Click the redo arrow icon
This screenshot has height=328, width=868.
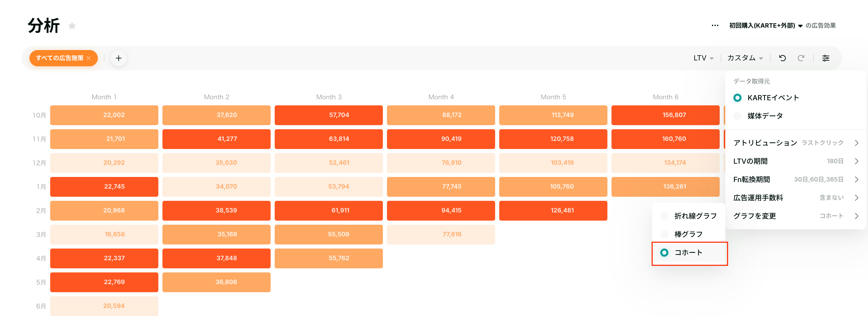coord(801,58)
